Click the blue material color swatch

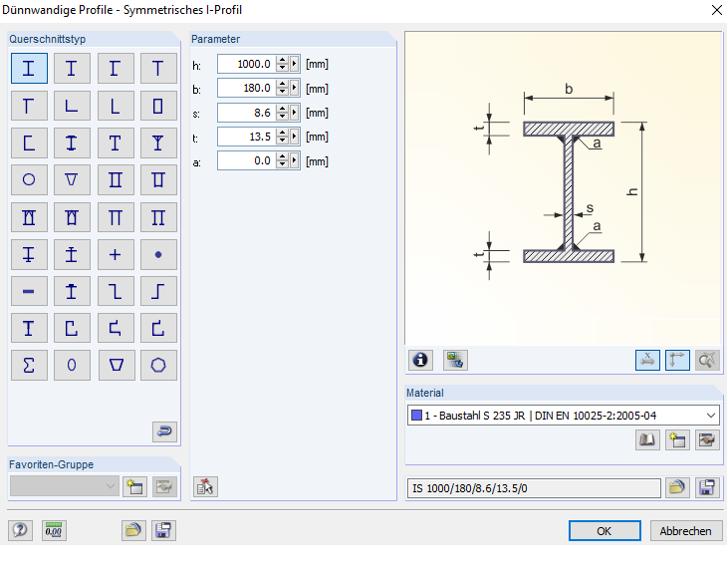pos(417,415)
